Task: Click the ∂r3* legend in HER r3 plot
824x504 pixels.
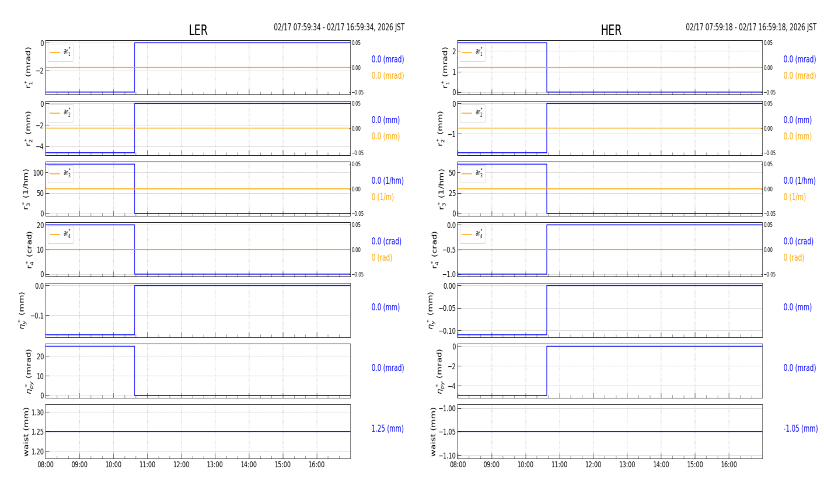Action: [x=472, y=174]
